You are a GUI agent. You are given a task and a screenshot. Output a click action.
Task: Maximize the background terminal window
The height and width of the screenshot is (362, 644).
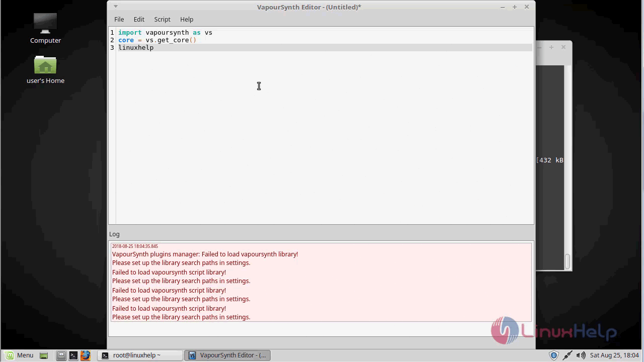(x=551, y=47)
